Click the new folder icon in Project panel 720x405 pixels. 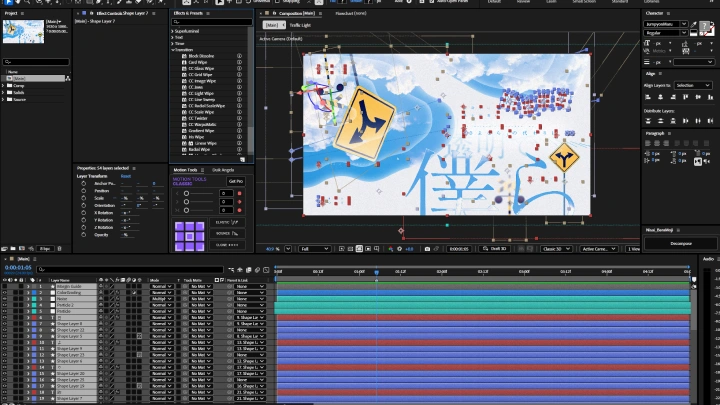13,248
